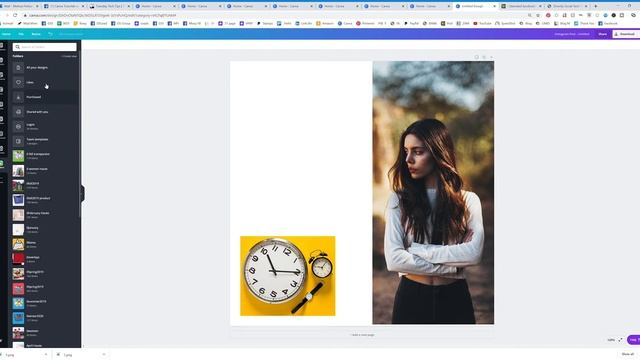Click the magnifier icon in search field

tap(18, 47)
